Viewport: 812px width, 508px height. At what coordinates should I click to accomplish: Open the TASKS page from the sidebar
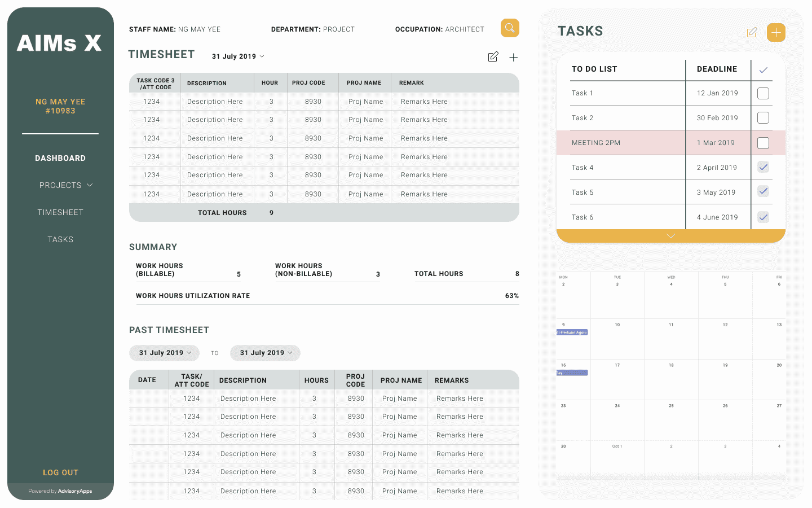tap(60, 239)
